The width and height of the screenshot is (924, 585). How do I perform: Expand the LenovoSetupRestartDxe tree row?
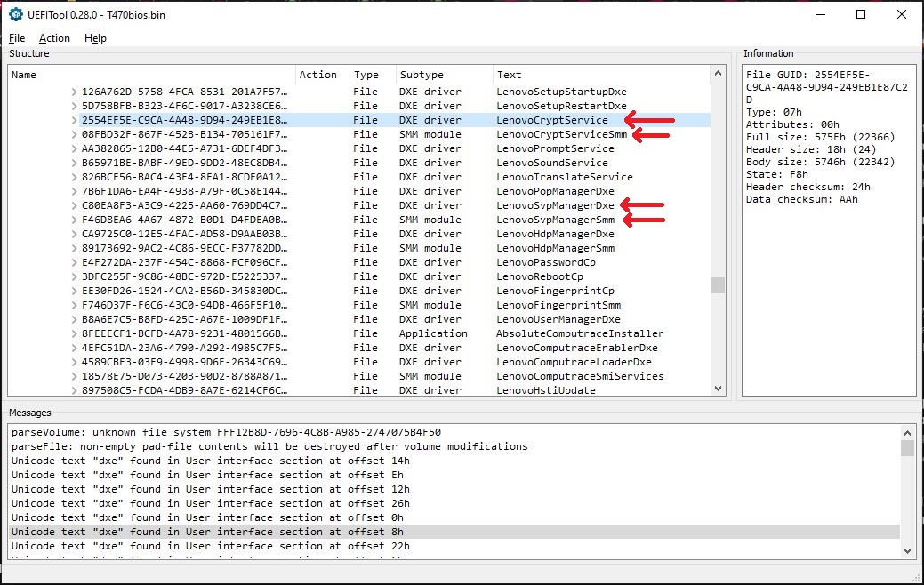[x=74, y=106]
